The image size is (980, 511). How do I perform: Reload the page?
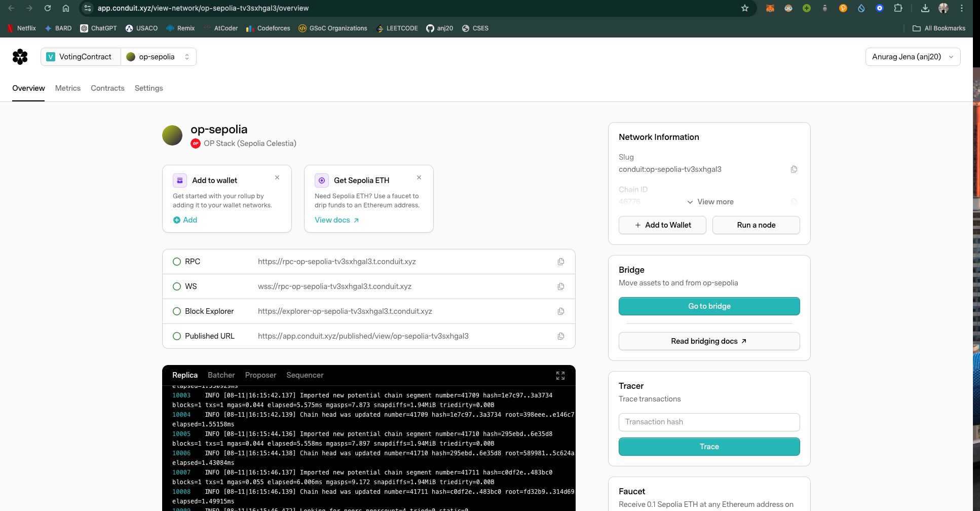pyautogui.click(x=48, y=8)
